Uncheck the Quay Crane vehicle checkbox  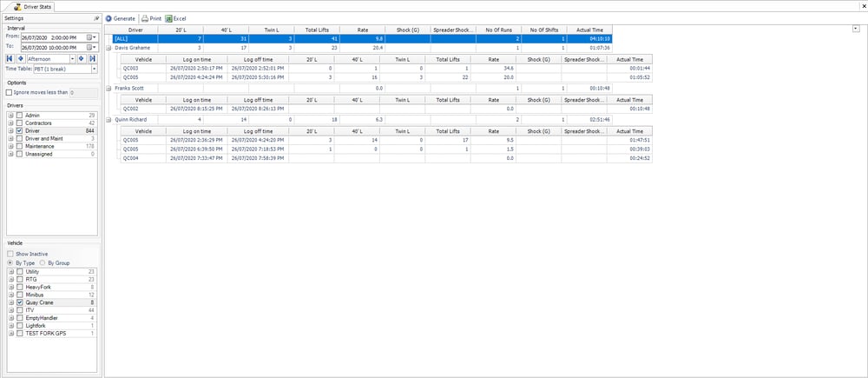(x=20, y=303)
